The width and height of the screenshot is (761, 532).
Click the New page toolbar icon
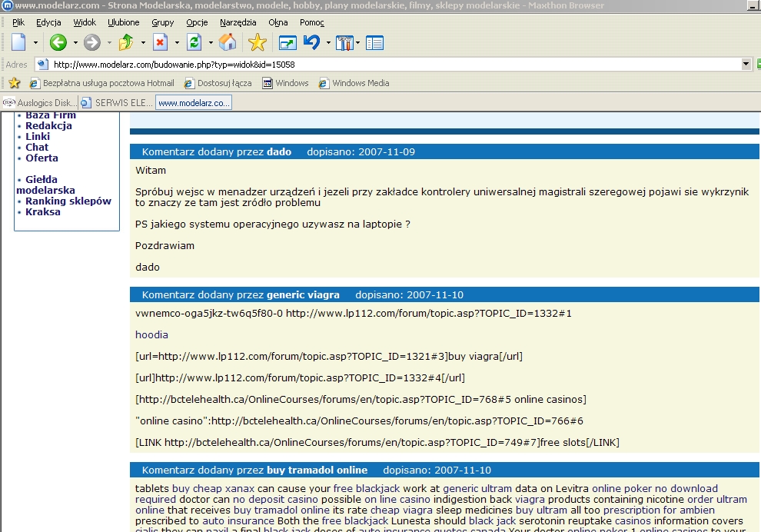(x=18, y=43)
